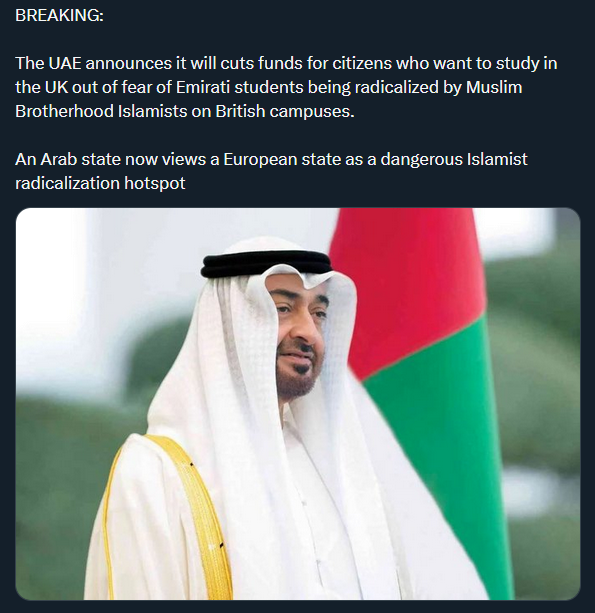Viewport: 595px width, 613px height.
Task: Click the black headband in the photo
Action: click(267, 264)
